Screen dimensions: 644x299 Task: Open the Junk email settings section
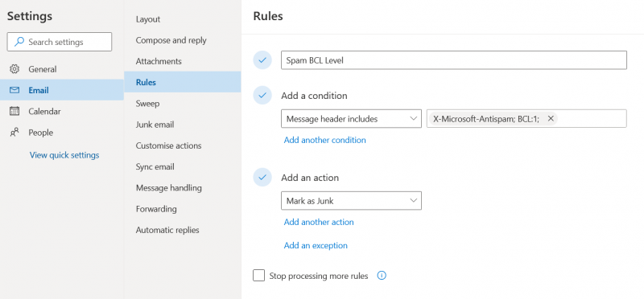(x=155, y=125)
